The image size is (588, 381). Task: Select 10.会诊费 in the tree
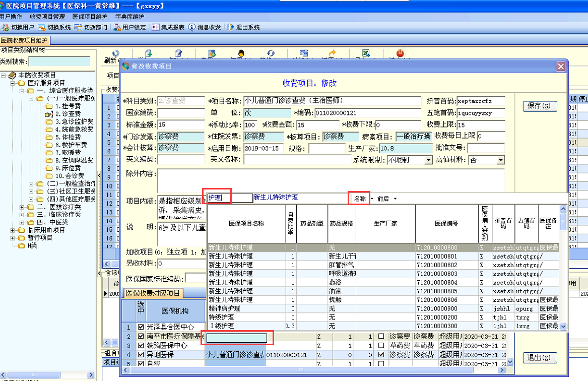coord(70,176)
